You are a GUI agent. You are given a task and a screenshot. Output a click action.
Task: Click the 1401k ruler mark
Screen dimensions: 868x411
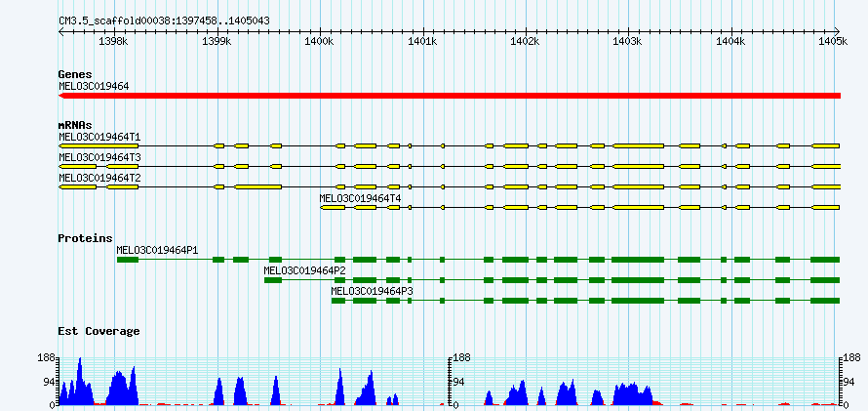pyautogui.click(x=423, y=41)
